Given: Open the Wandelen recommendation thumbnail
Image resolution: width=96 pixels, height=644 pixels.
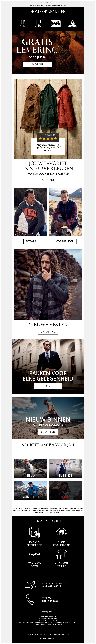Looking at the screenshot, I should (31, 490).
